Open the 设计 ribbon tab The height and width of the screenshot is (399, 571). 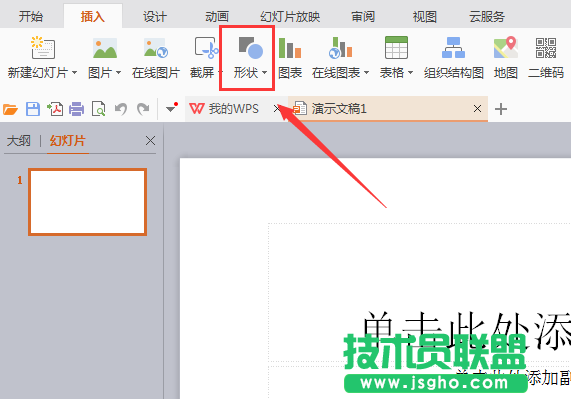click(155, 17)
